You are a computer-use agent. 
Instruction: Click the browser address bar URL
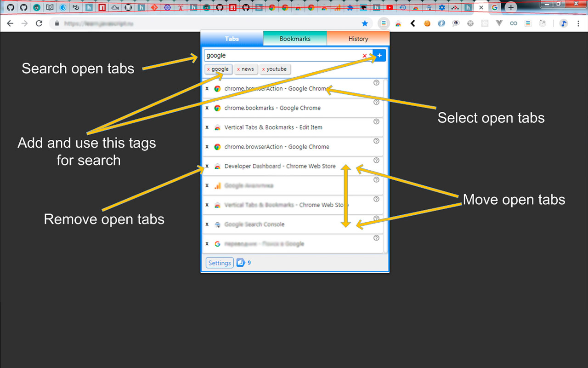pyautogui.click(x=99, y=23)
